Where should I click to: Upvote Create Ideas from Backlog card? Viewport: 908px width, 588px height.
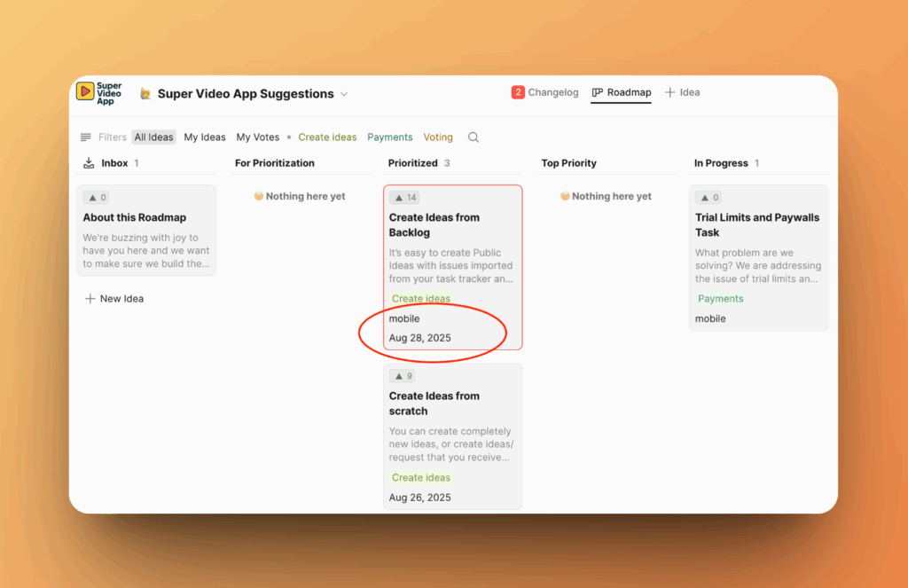click(404, 198)
